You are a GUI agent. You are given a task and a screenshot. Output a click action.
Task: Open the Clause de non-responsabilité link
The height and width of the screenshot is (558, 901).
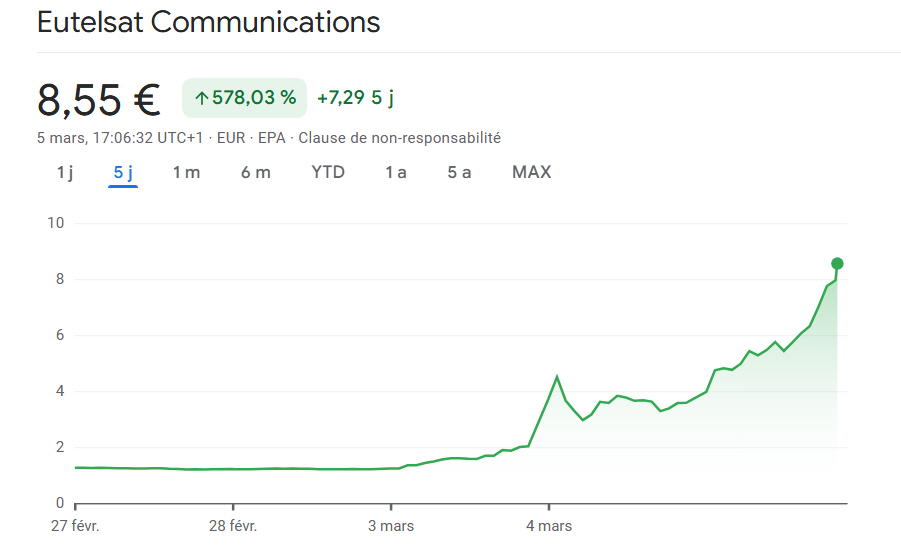(x=399, y=138)
